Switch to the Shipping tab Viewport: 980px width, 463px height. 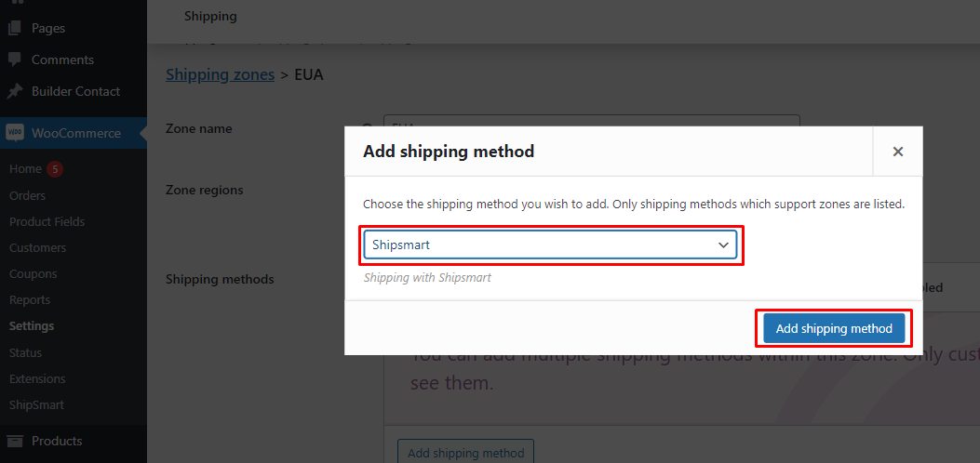(210, 16)
